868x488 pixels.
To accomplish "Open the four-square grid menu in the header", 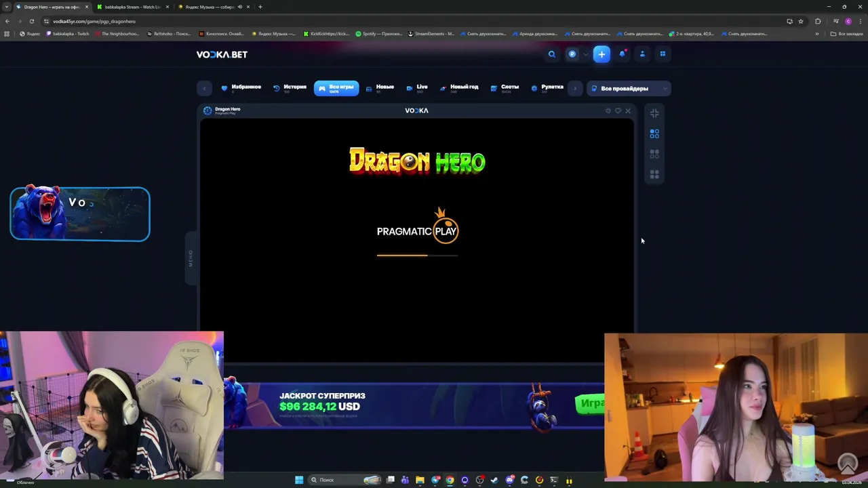I will (x=663, y=54).
